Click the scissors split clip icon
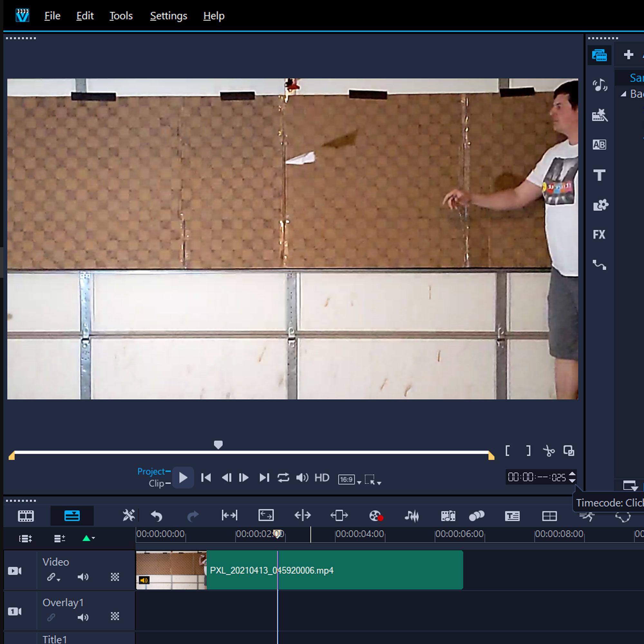Screen dimensions: 644x644 (548, 451)
